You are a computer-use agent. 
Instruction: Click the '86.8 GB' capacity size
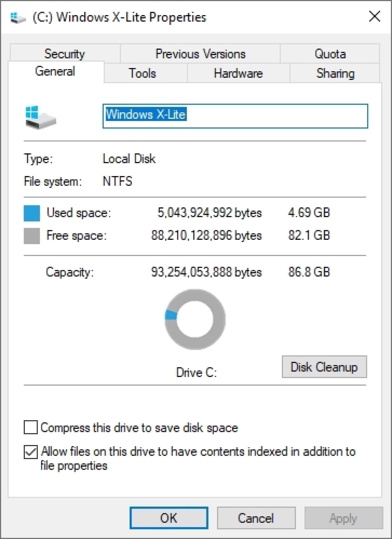coord(309,272)
